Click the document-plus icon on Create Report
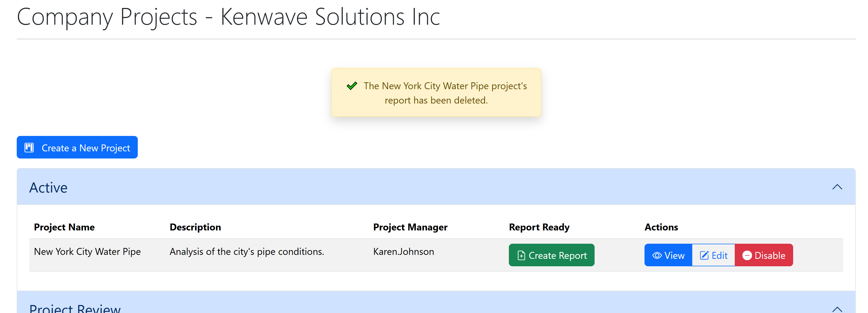Viewport: 868px width, 313px height. (521, 255)
